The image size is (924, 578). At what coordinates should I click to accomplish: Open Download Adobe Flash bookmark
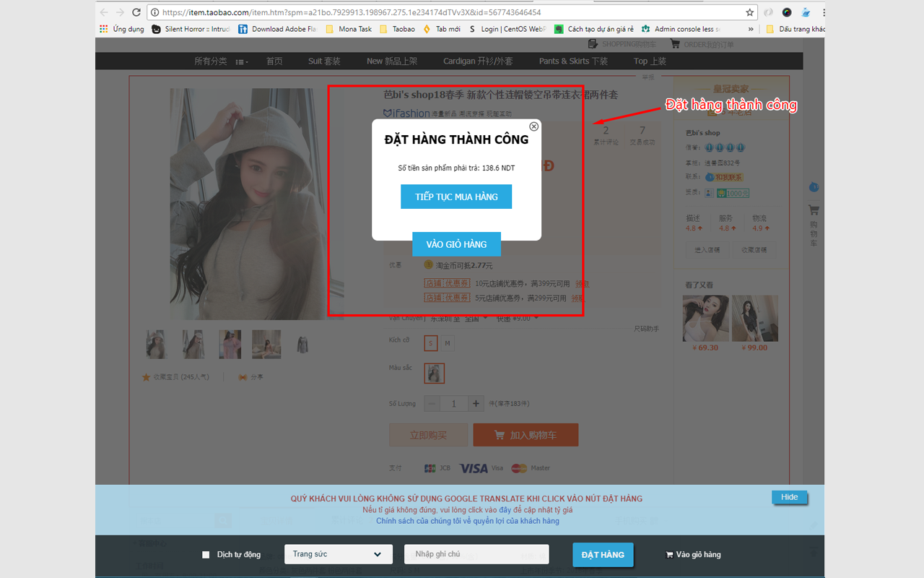pos(277,29)
